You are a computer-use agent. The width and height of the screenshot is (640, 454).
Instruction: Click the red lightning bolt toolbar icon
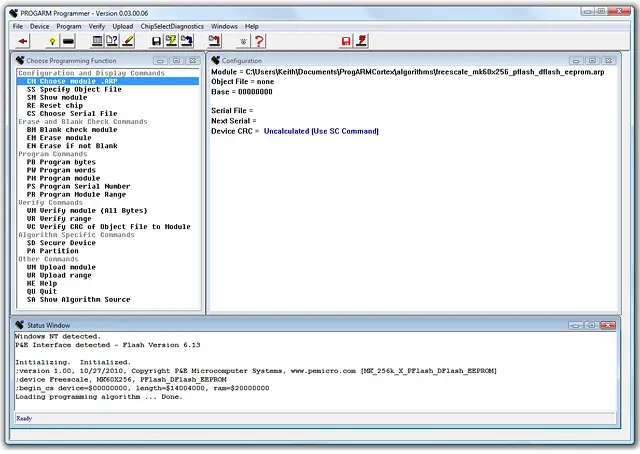[x=362, y=41]
